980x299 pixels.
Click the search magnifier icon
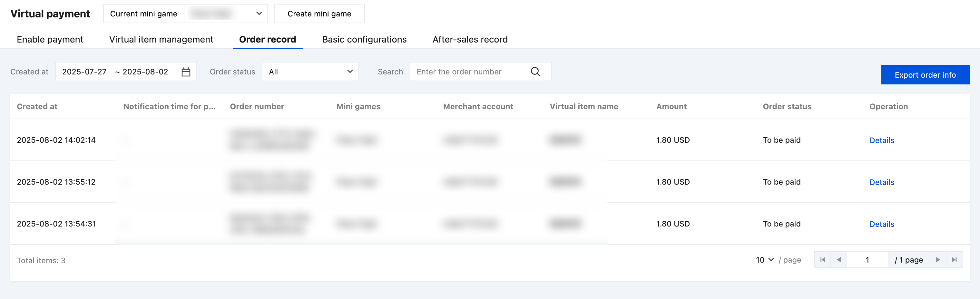pyautogui.click(x=535, y=72)
